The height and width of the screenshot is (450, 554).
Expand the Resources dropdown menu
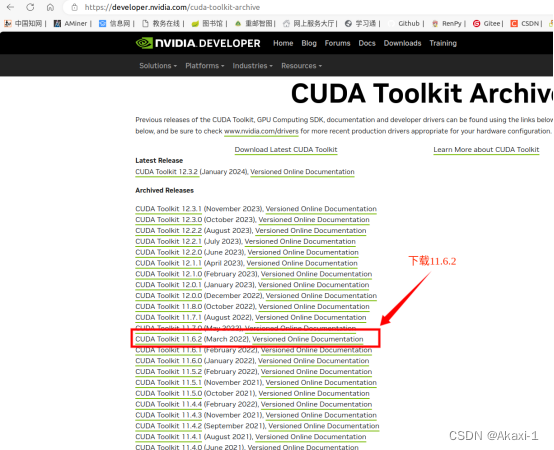point(301,66)
